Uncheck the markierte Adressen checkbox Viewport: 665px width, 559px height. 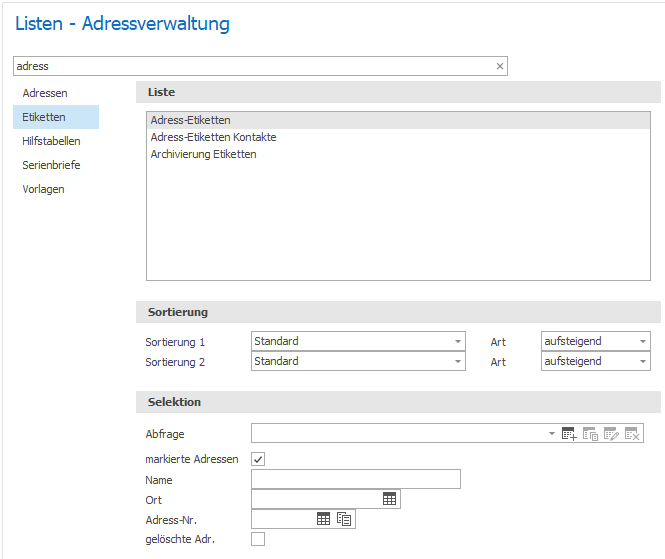coord(258,459)
